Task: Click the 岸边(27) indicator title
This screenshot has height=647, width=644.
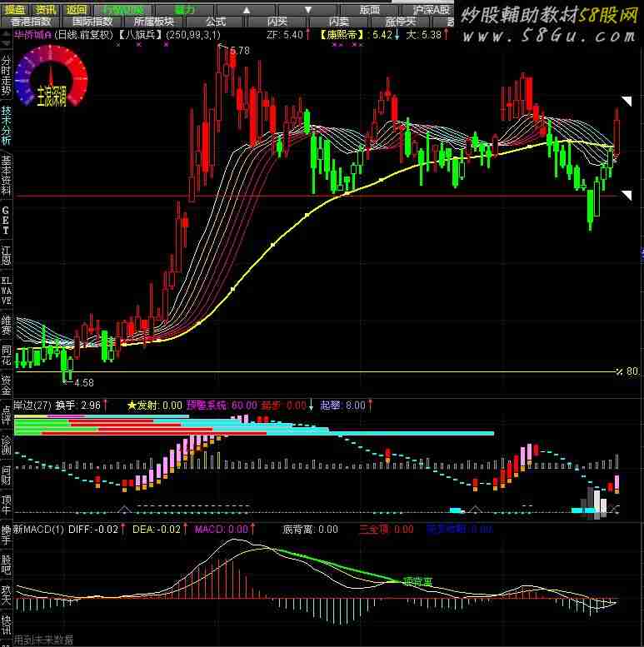Action: 32,406
